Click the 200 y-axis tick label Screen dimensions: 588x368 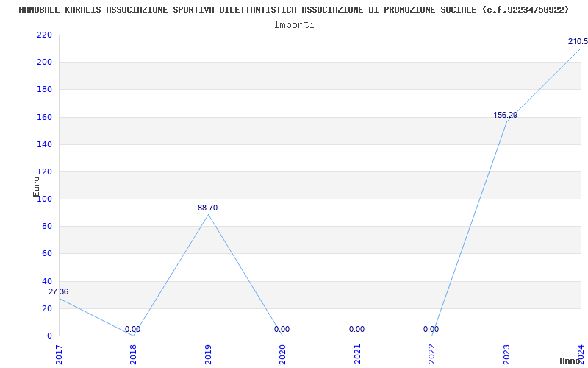44,63
